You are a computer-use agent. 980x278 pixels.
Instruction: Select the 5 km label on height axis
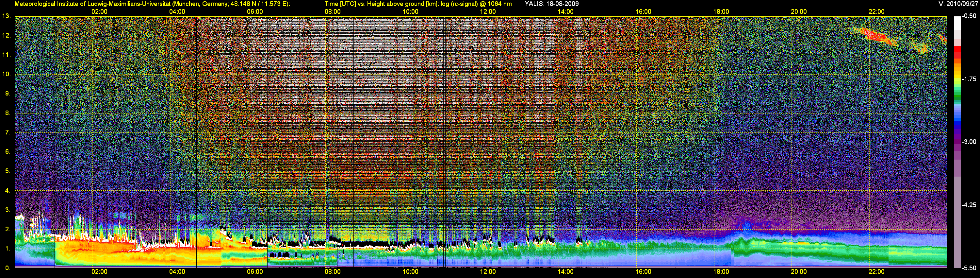point(7,171)
